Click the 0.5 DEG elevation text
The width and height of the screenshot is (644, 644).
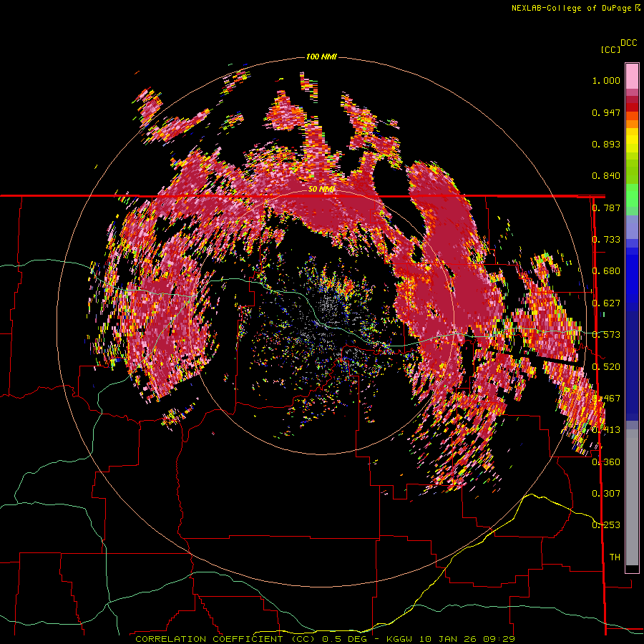344,639
